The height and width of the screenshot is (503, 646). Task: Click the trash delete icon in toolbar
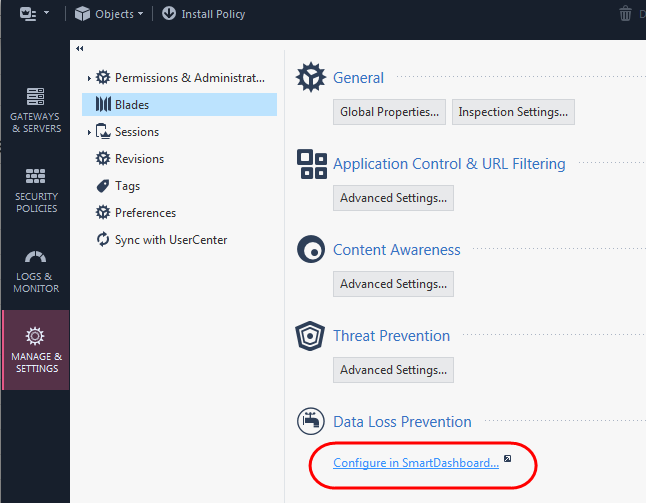tap(625, 14)
